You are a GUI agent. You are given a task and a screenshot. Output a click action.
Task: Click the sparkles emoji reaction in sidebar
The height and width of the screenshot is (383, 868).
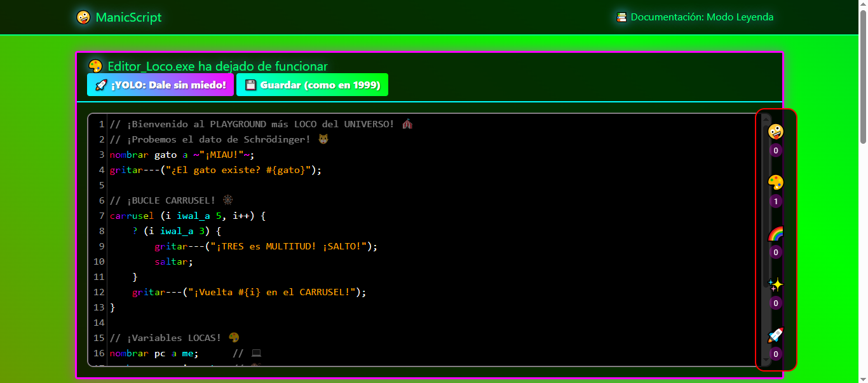click(x=776, y=284)
